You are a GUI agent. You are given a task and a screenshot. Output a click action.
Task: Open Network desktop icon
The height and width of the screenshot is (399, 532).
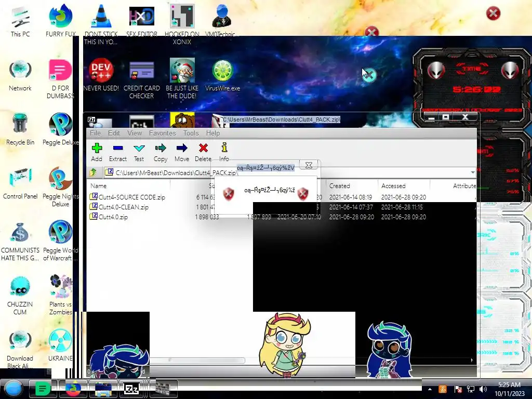pos(20,75)
